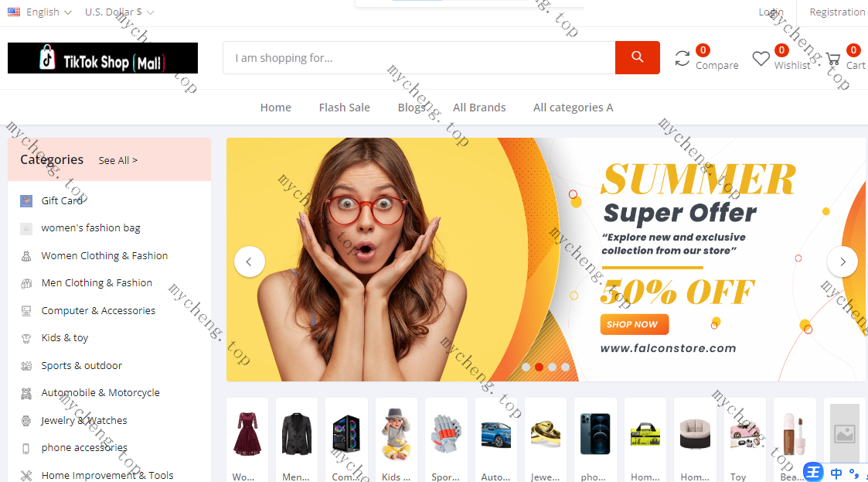Click the Registration link
The width and height of the screenshot is (868, 482).
(837, 12)
